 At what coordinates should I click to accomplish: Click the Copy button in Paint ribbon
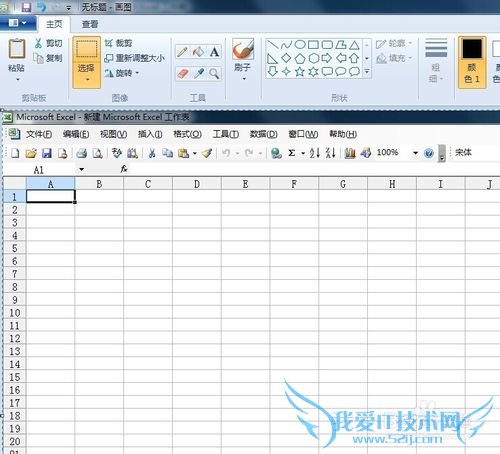48,58
